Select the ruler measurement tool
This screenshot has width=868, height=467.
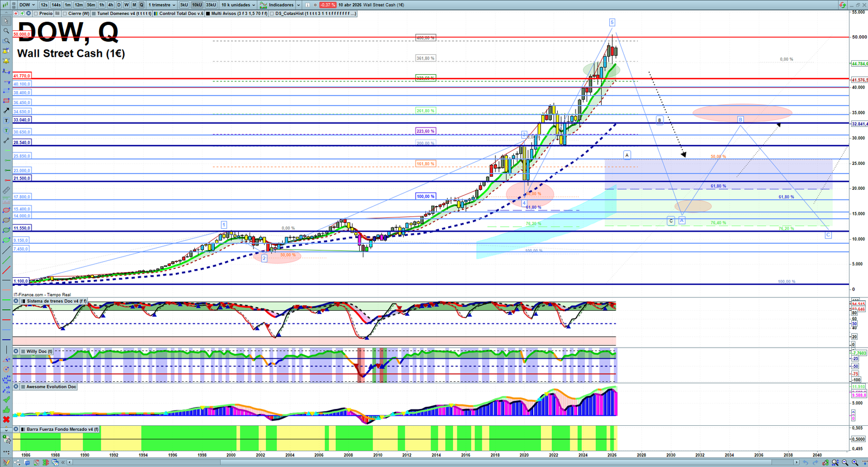coord(6,190)
